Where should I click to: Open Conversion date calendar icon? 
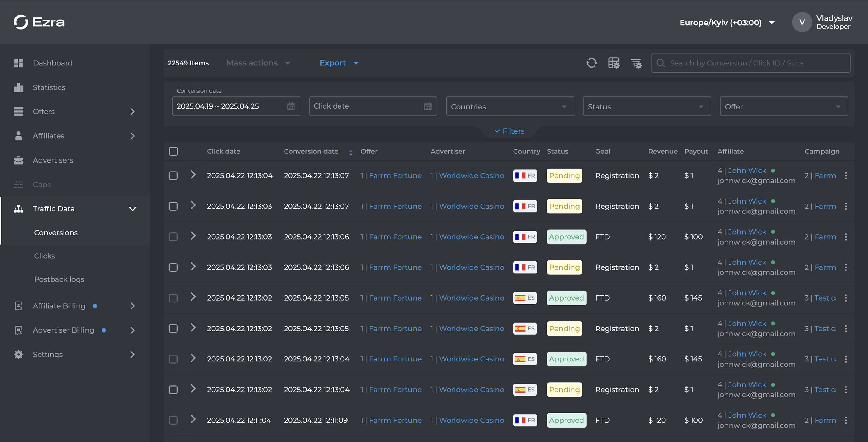point(291,106)
